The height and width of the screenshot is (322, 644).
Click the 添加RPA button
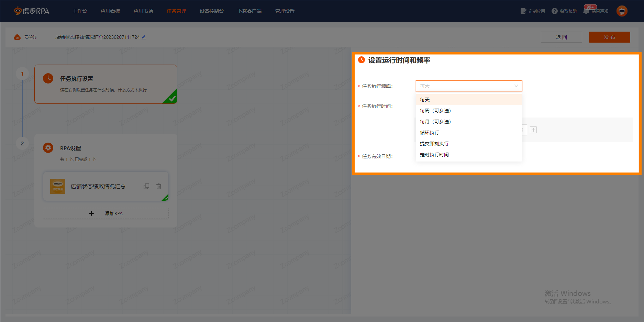pyautogui.click(x=106, y=213)
